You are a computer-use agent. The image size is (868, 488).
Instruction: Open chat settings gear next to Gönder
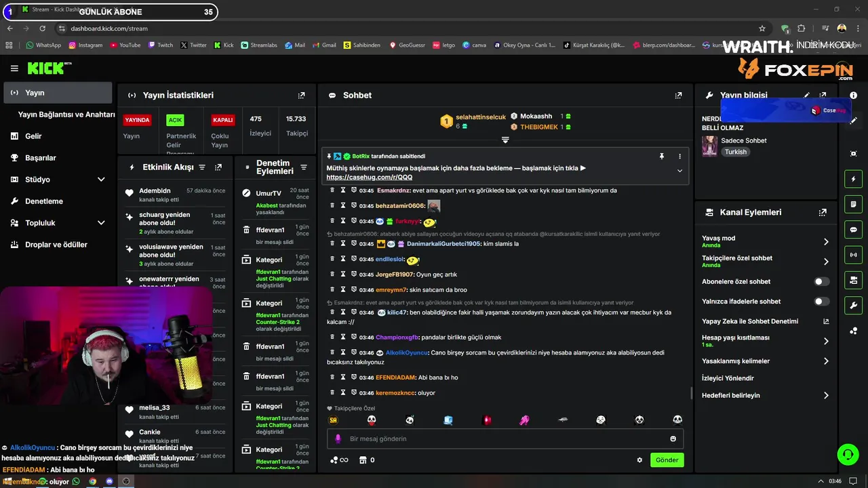(639, 460)
